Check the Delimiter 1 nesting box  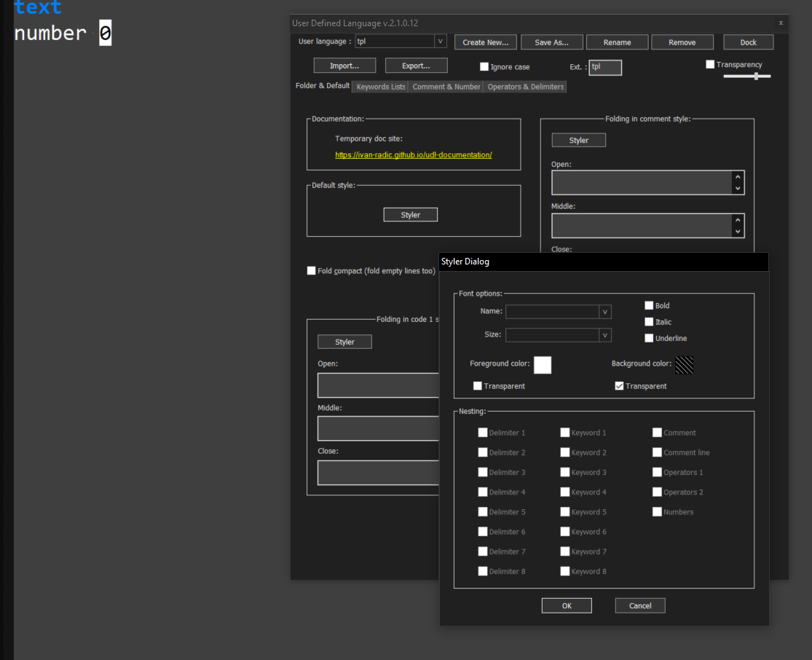[483, 433]
